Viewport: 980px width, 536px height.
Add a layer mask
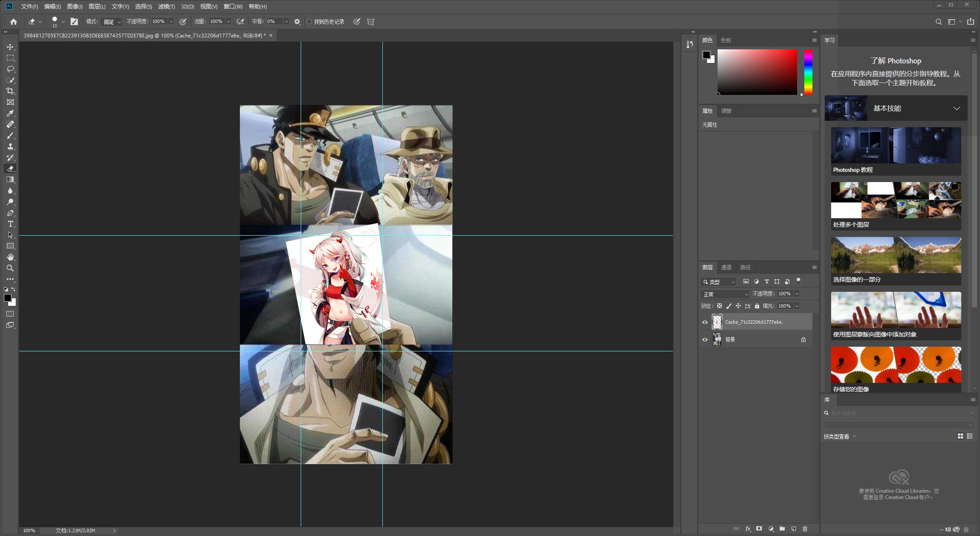(759, 529)
